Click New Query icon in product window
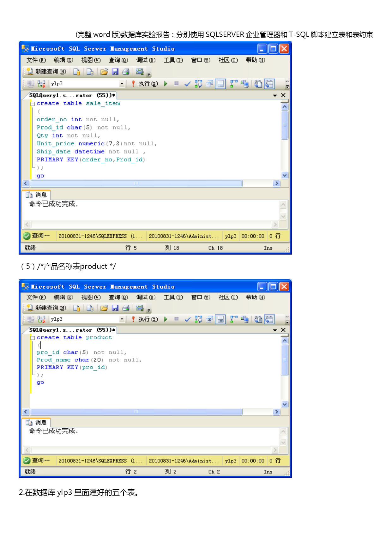Viewport: 392px width, 554px height. click(x=46, y=308)
